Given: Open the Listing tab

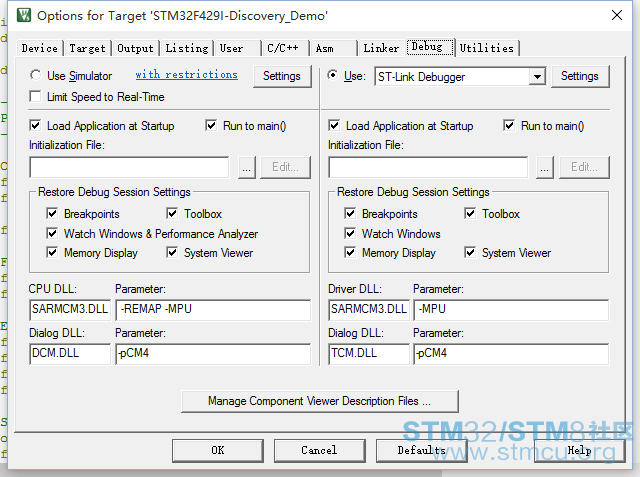Looking at the screenshot, I should [187, 48].
